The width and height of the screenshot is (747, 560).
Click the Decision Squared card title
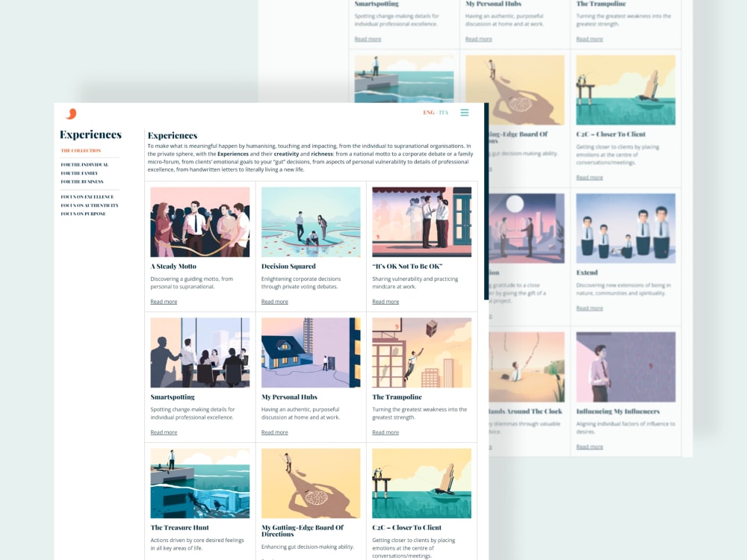pos(288,267)
